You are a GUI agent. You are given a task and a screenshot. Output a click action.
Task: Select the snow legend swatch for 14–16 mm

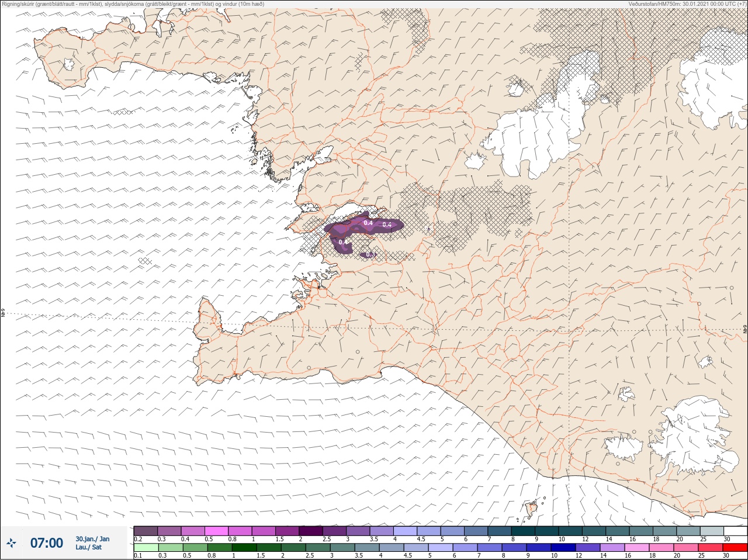619,531
